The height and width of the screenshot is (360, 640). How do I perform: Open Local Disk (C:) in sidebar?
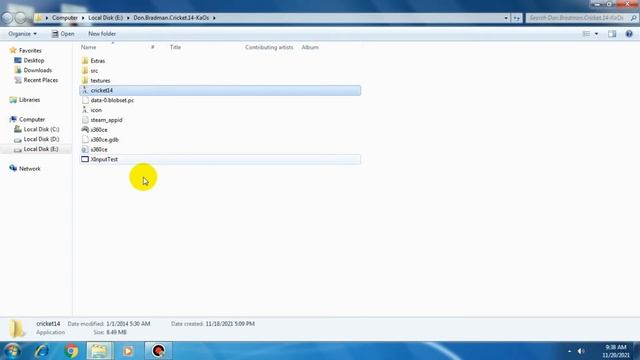click(41, 129)
